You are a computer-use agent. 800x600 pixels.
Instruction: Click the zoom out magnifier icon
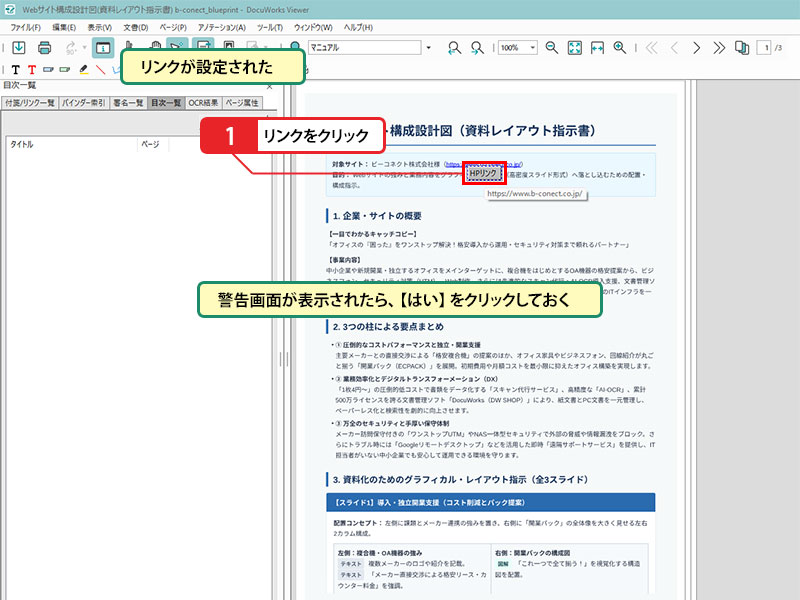(x=552, y=47)
